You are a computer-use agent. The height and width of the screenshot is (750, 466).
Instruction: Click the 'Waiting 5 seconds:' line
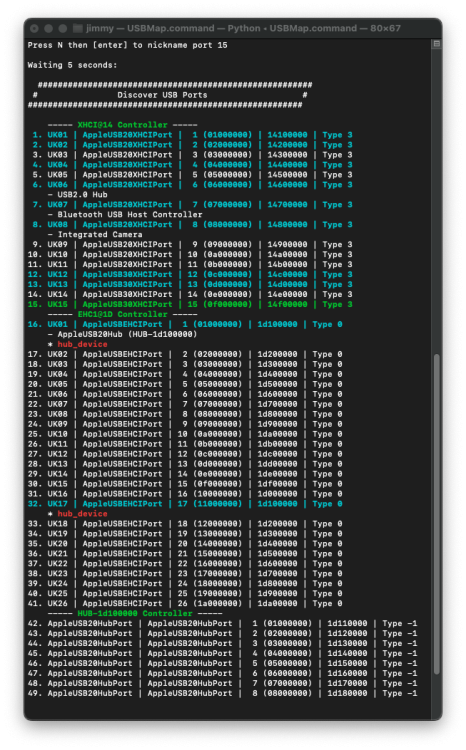point(72,65)
